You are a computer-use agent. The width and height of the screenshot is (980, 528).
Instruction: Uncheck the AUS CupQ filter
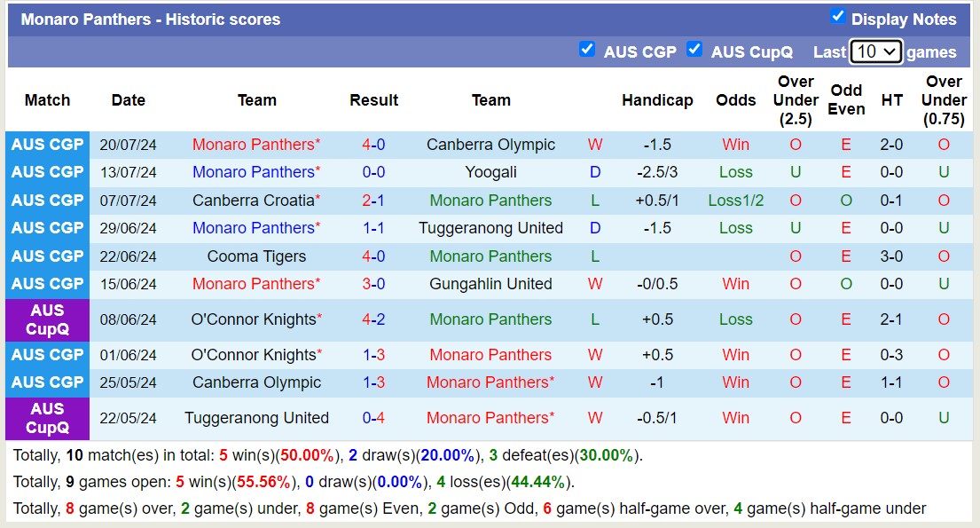point(695,50)
